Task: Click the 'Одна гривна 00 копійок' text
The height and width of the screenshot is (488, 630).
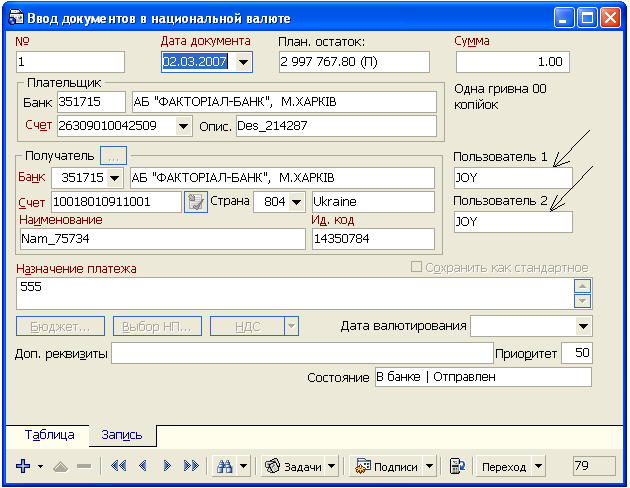Action: click(x=500, y=97)
